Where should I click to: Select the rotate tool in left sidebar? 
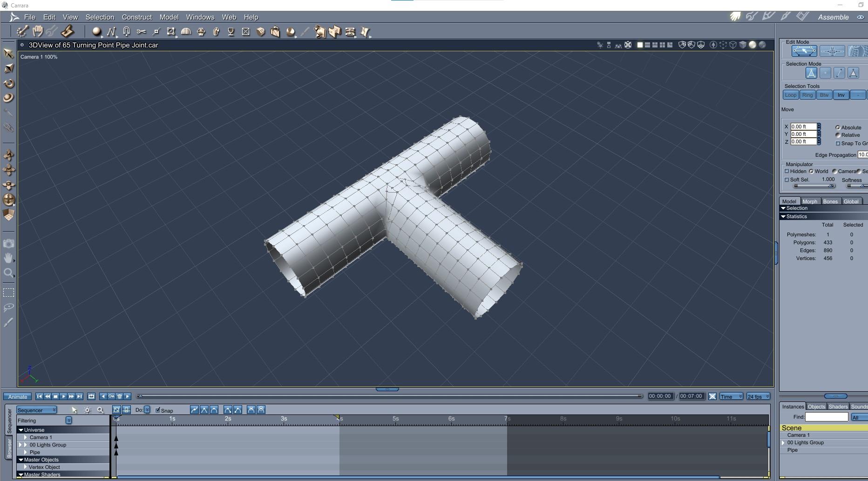8,84
